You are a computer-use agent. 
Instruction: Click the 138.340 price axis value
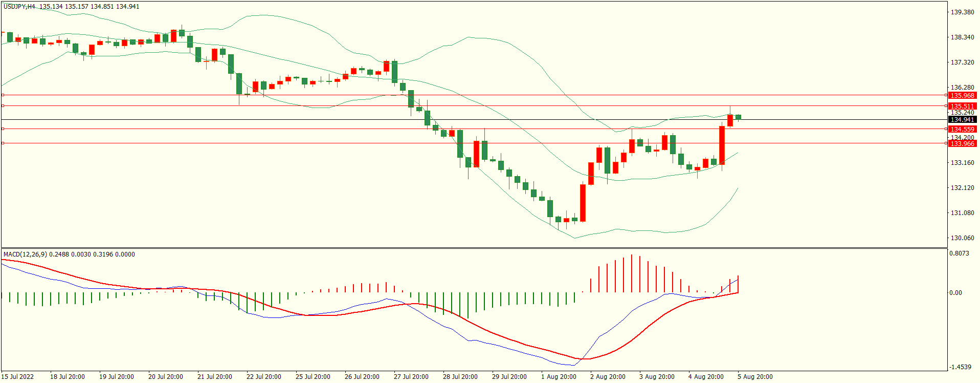962,37
